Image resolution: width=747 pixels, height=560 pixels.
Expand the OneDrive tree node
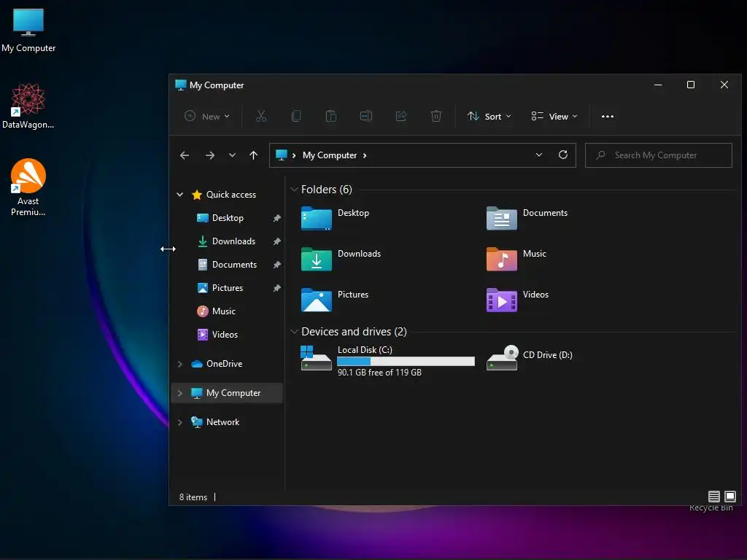pyautogui.click(x=180, y=364)
